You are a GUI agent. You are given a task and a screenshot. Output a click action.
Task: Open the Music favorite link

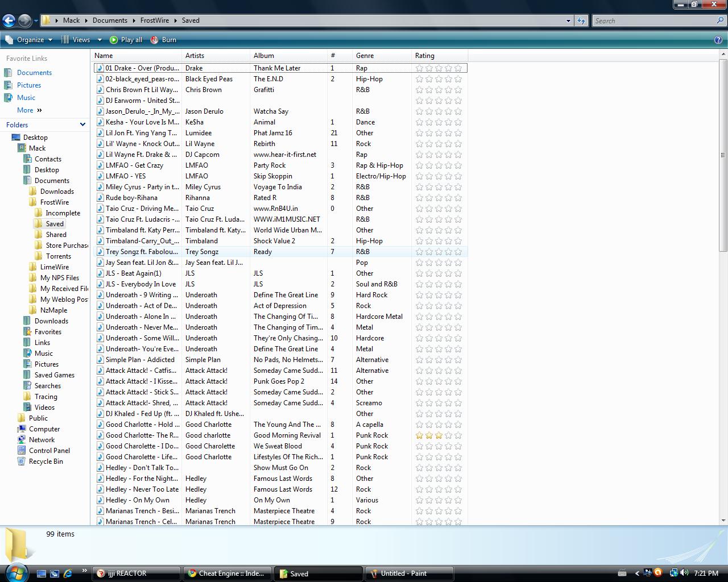(x=26, y=98)
